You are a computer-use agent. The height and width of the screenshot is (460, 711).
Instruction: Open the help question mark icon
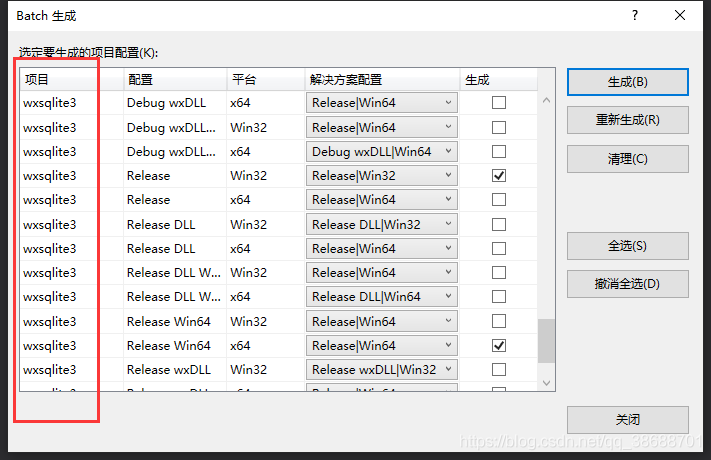pyautogui.click(x=635, y=15)
